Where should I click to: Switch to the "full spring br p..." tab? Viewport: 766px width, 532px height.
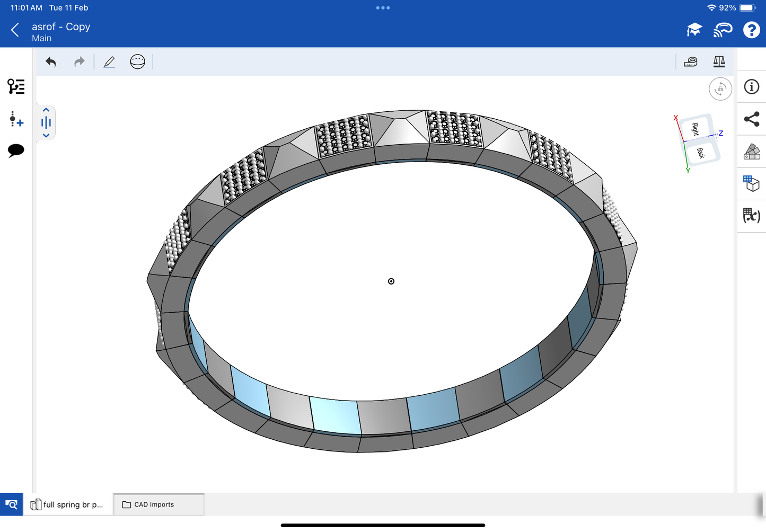68,504
